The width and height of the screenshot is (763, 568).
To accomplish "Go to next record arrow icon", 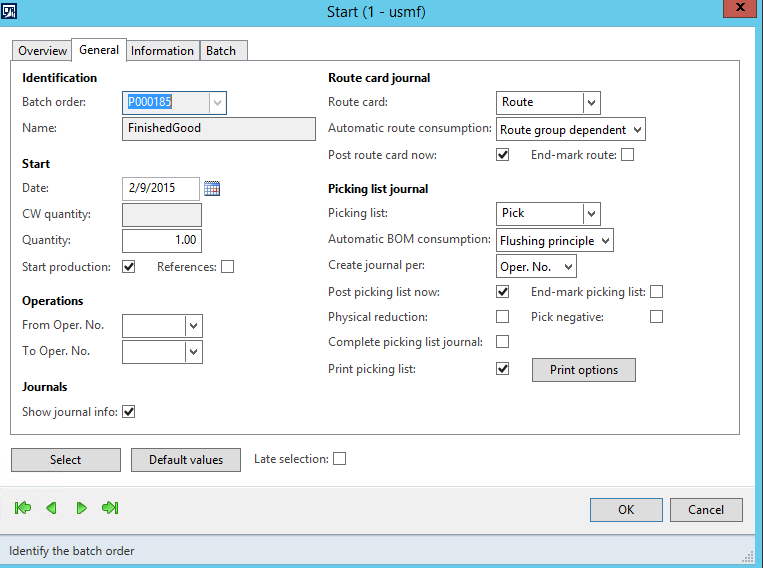I will (x=82, y=508).
